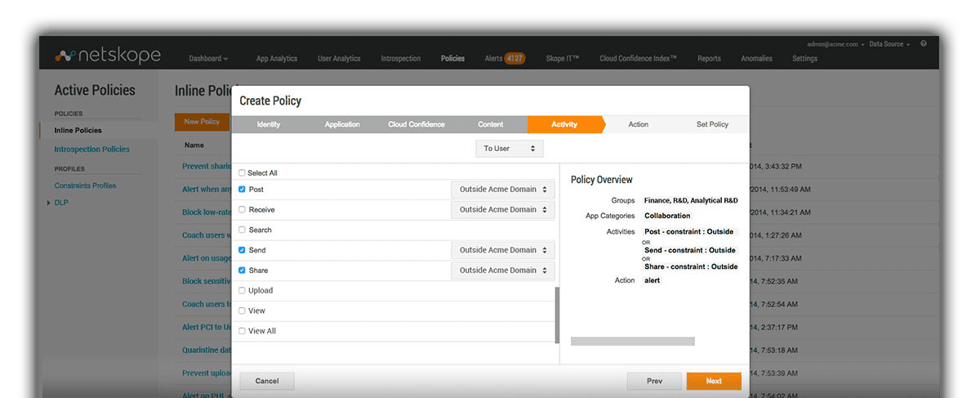980x398 pixels.
Task: Go to the Cloud Confidence step
Action: tap(416, 124)
